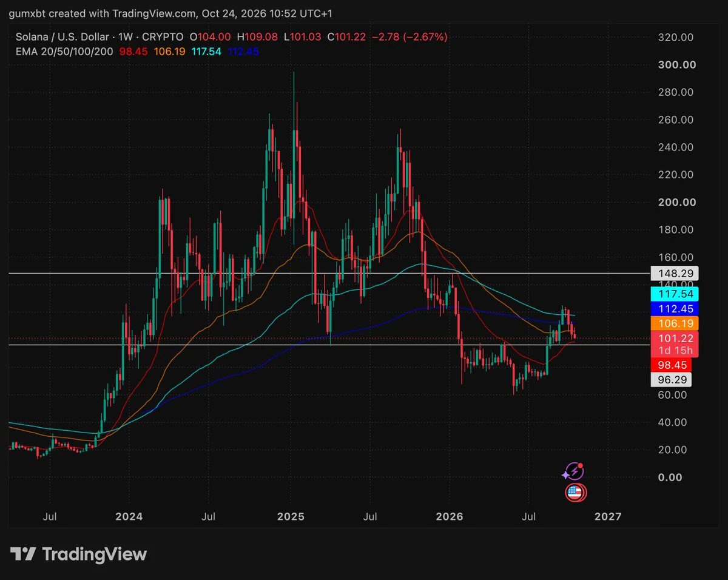Click the 320.00 price scale label
728x580 pixels.
677,37
